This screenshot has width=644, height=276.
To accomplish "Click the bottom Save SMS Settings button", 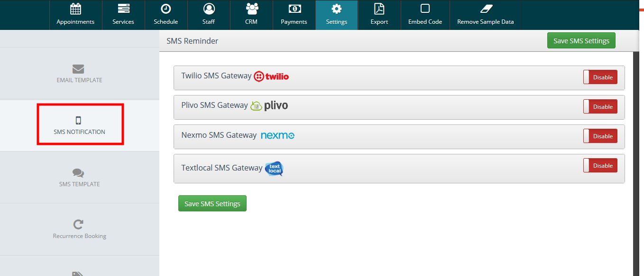I will (x=212, y=203).
